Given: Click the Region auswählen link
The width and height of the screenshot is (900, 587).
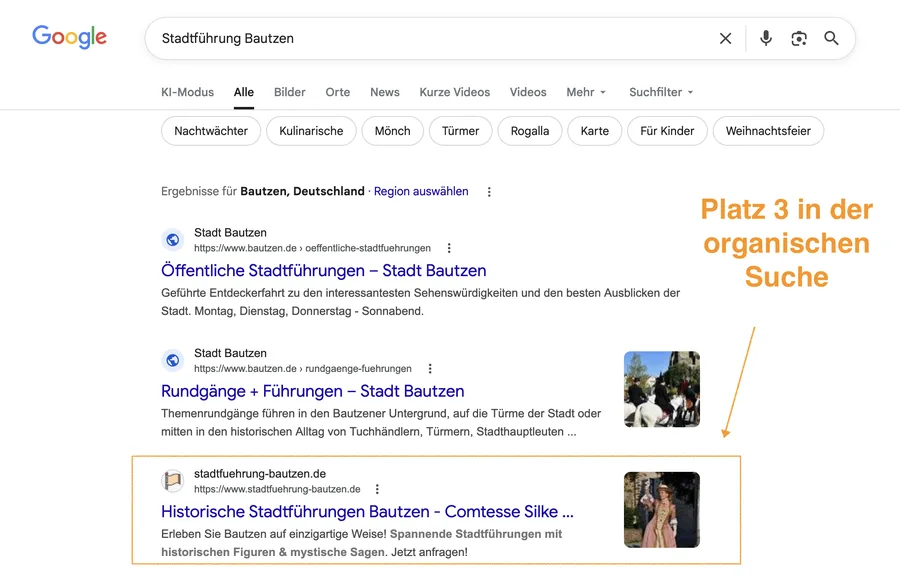Looking at the screenshot, I should point(420,191).
